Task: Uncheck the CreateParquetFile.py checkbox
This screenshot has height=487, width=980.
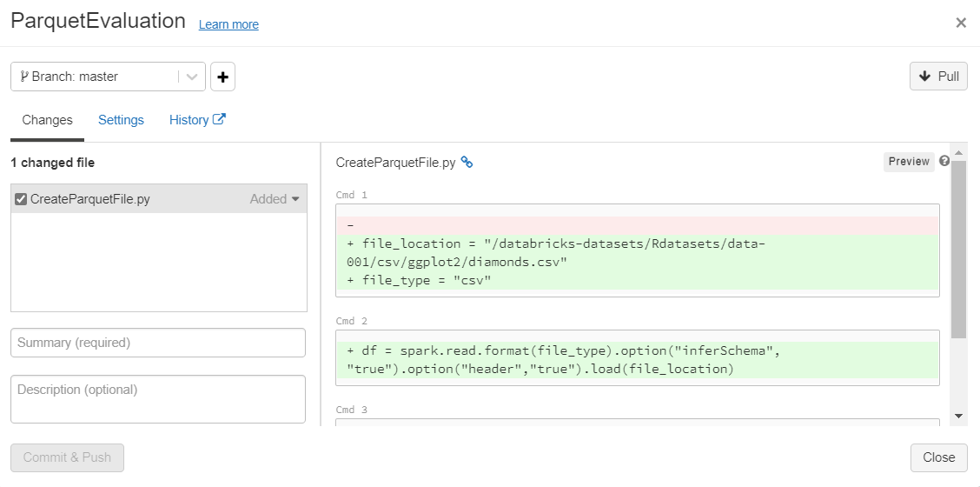Action: point(21,199)
